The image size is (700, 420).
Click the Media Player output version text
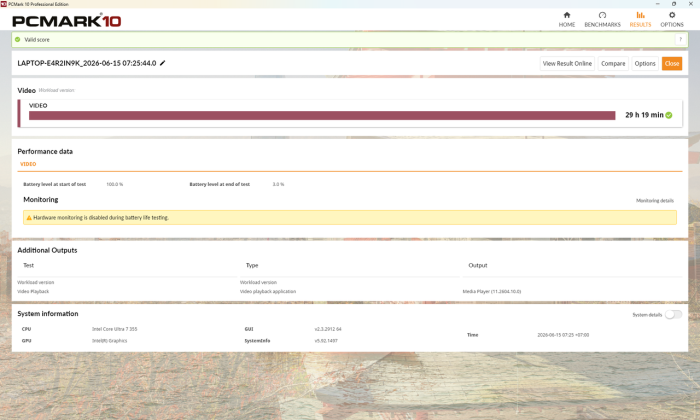(492, 291)
